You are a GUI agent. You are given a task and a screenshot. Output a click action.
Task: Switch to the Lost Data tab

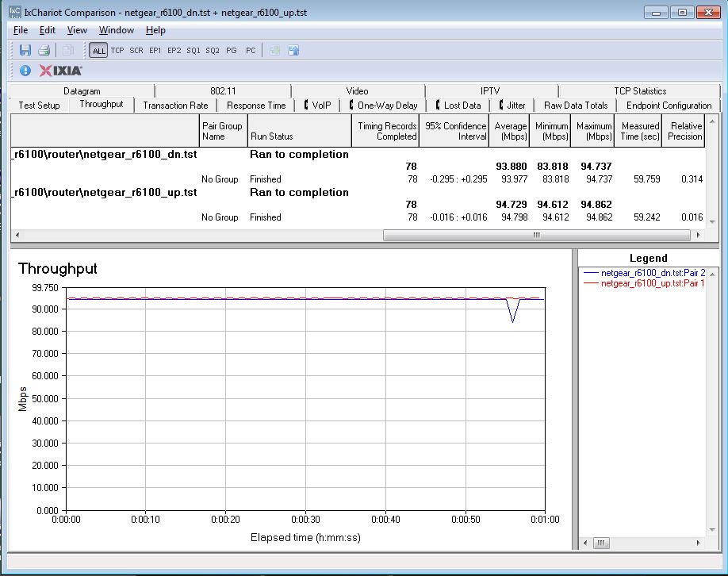(x=458, y=106)
